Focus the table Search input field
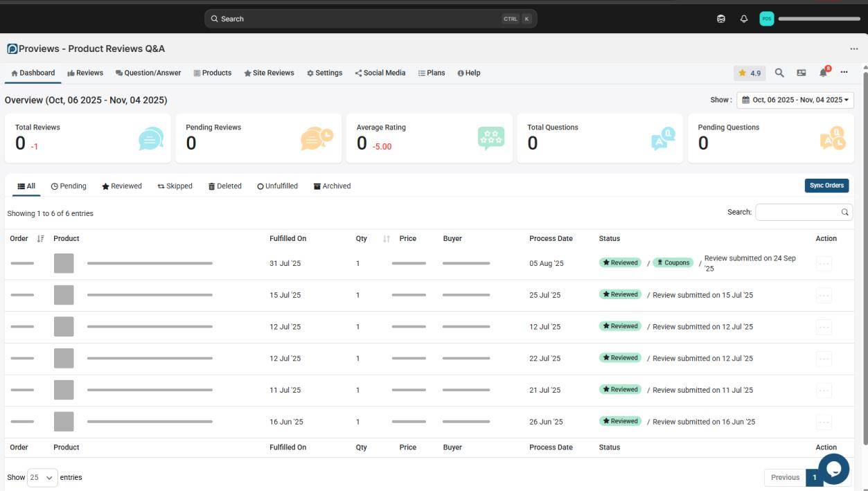This screenshot has height=491, width=868. click(797, 213)
